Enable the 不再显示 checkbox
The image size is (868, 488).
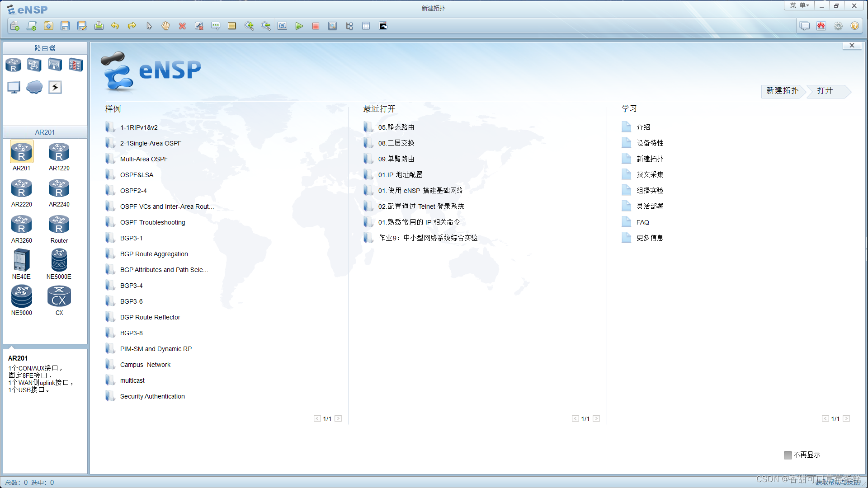click(x=788, y=455)
